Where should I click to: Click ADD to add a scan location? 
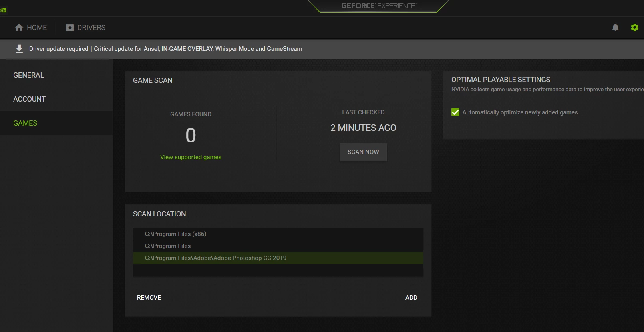pyautogui.click(x=411, y=298)
